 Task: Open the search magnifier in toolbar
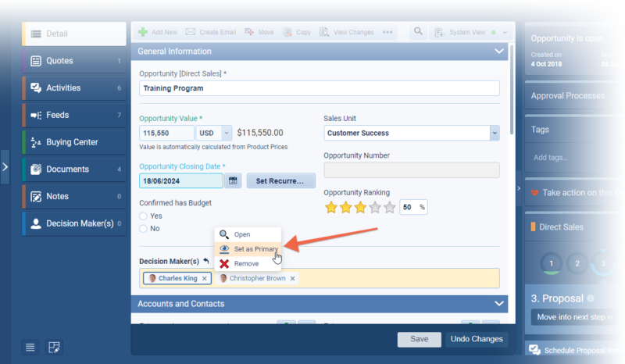419,31
